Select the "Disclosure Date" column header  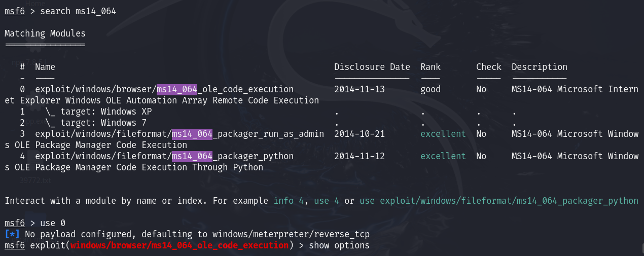(372, 67)
